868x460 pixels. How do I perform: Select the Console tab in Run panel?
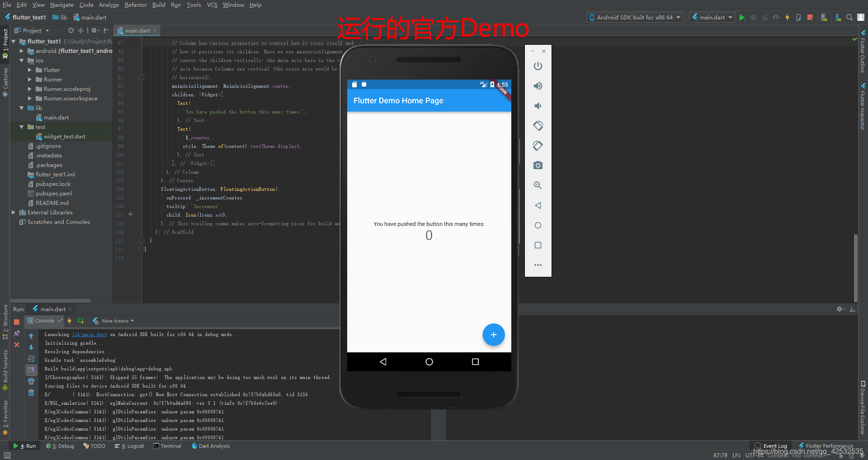(x=44, y=321)
